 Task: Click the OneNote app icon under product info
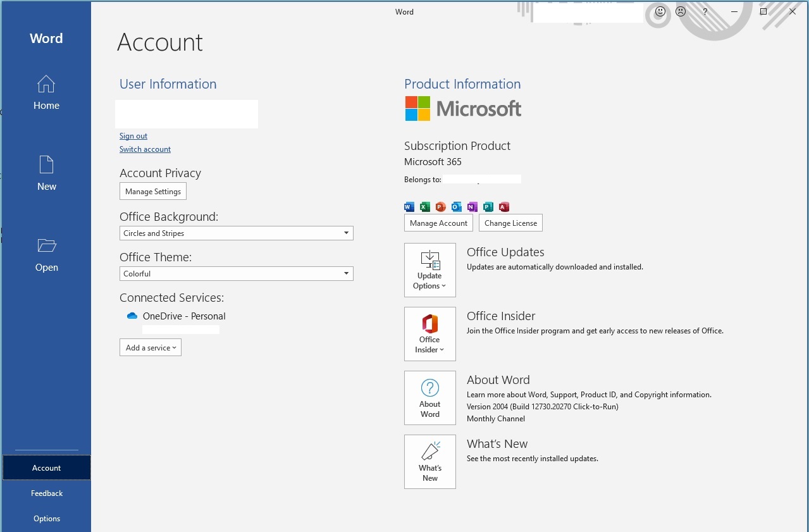(472, 207)
